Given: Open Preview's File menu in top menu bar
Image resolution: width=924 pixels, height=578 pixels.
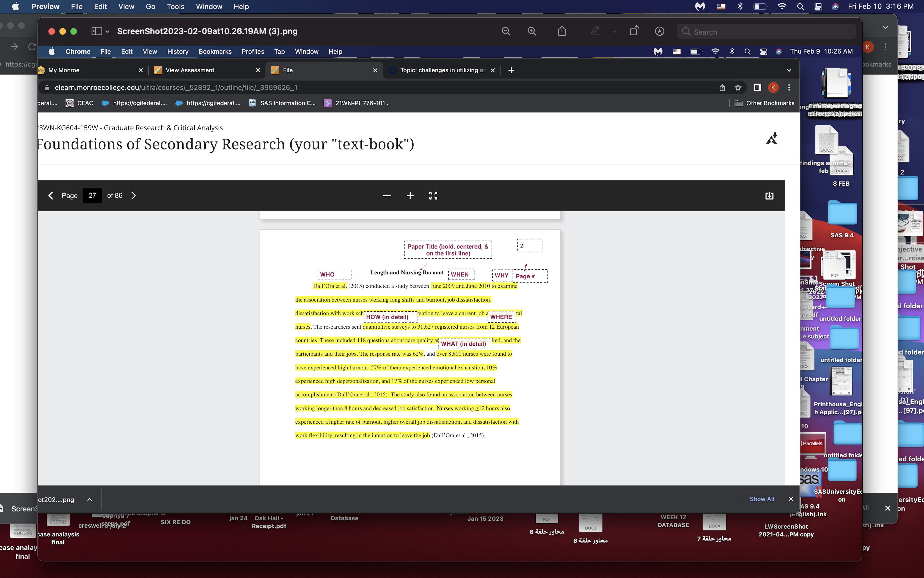Looking at the screenshot, I should (x=77, y=7).
